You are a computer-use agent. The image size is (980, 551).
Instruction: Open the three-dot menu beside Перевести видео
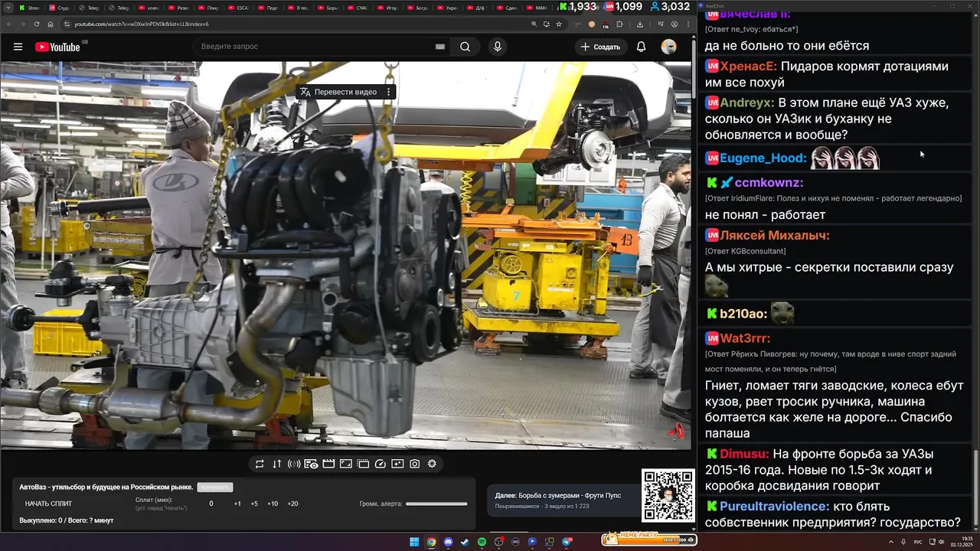[388, 92]
